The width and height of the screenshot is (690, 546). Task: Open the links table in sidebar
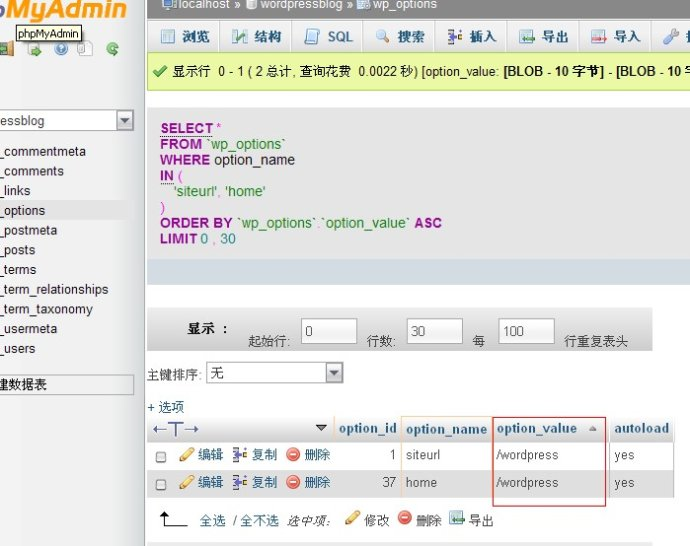[x=16, y=191]
